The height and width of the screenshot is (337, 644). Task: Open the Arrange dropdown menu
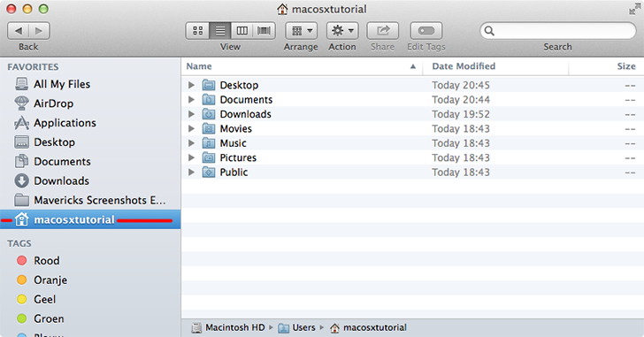pos(301,31)
